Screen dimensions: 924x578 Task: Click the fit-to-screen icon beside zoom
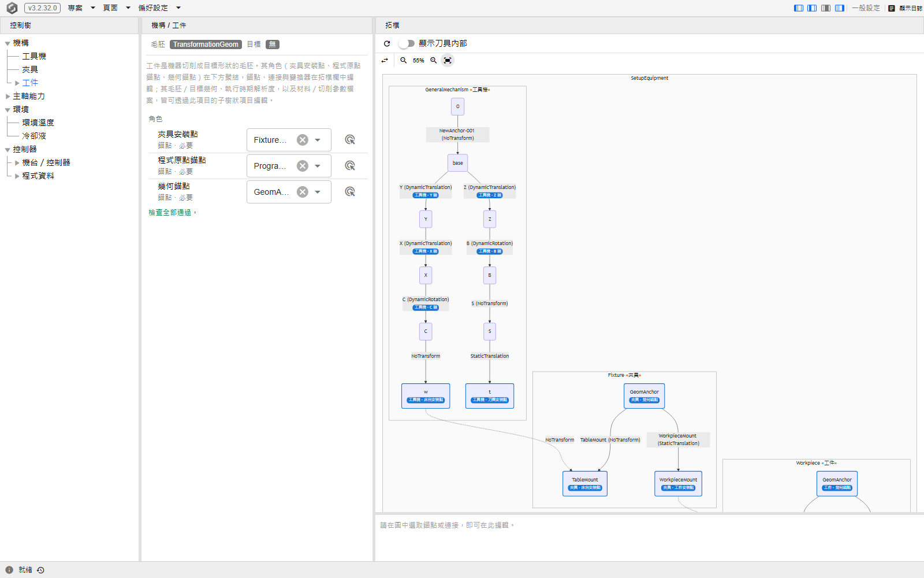[448, 60]
